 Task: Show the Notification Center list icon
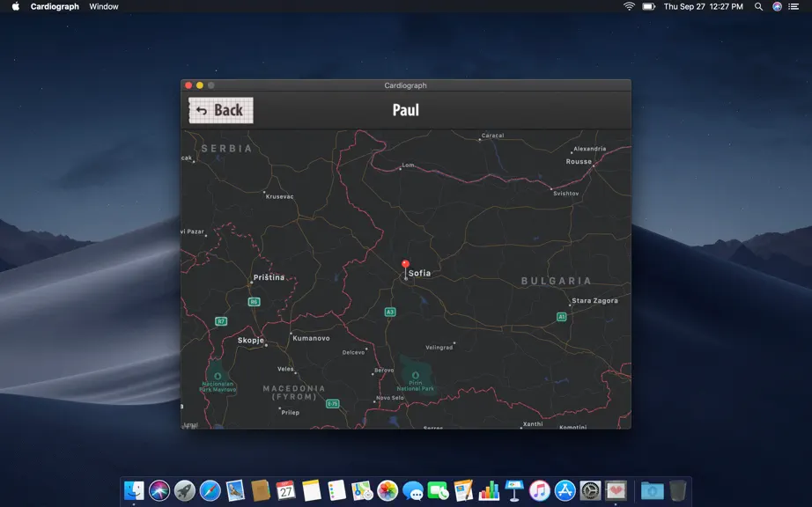coord(794,7)
